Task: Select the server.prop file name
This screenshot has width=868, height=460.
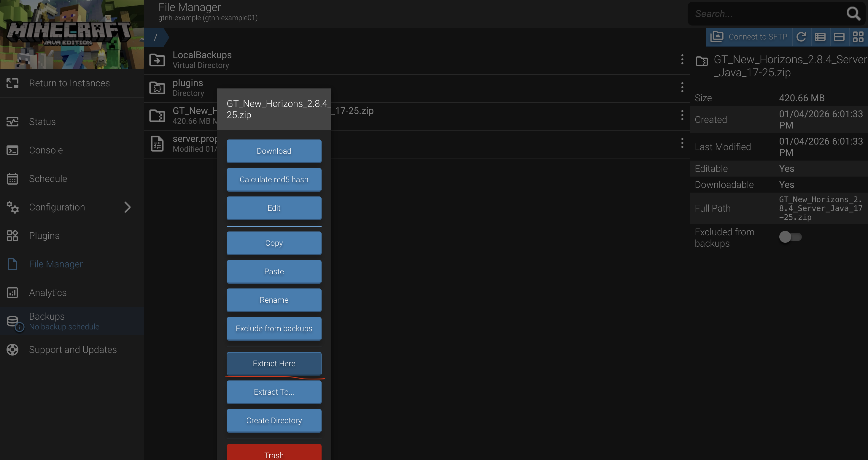Action: point(195,139)
